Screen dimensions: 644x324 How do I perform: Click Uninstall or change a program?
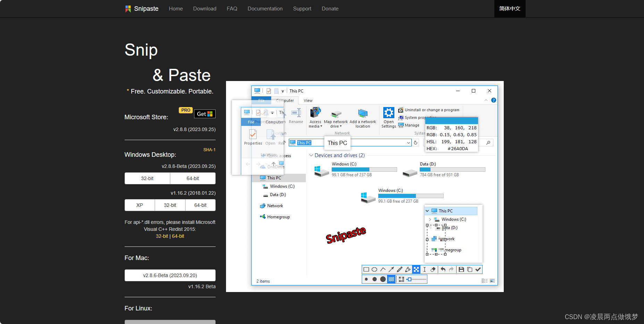[x=429, y=110]
